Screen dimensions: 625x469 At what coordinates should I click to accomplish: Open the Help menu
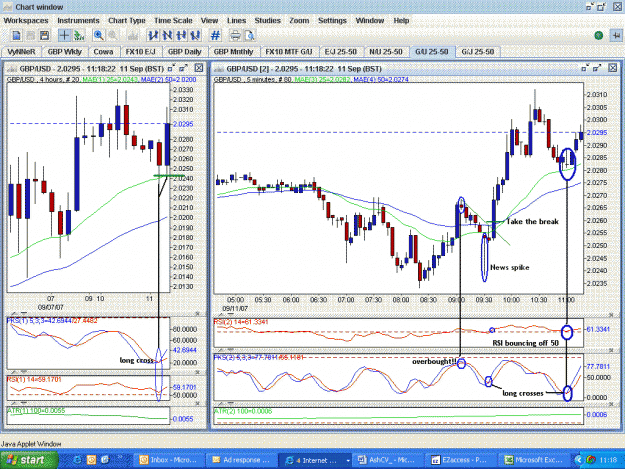click(401, 20)
